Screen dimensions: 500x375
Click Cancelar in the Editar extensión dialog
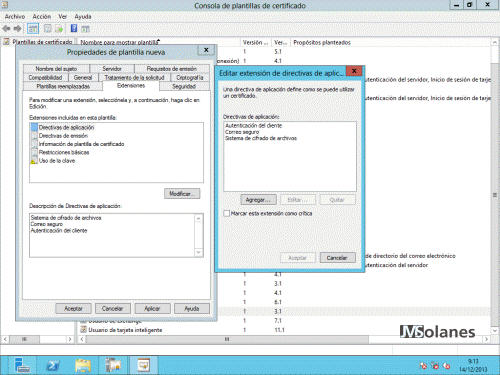click(x=337, y=258)
